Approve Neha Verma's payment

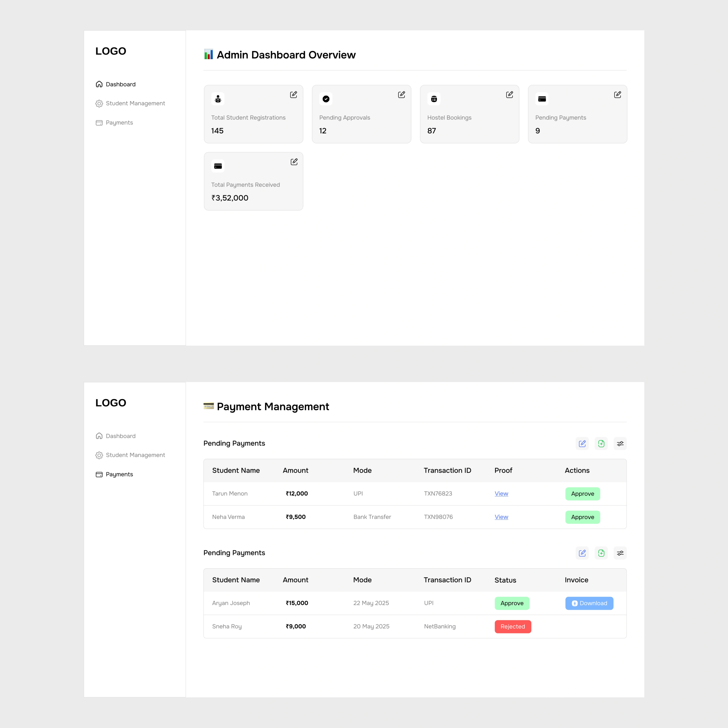click(x=583, y=517)
